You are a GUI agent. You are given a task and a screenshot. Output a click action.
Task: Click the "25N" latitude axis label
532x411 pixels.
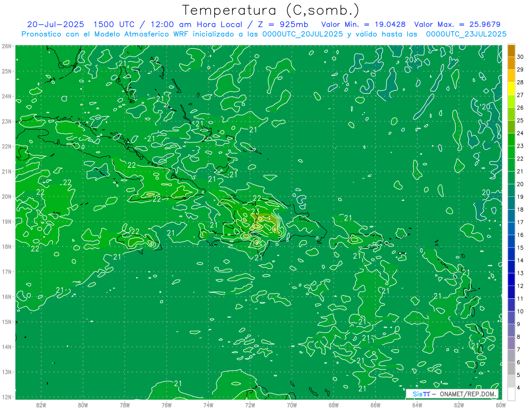(x=7, y=71)
